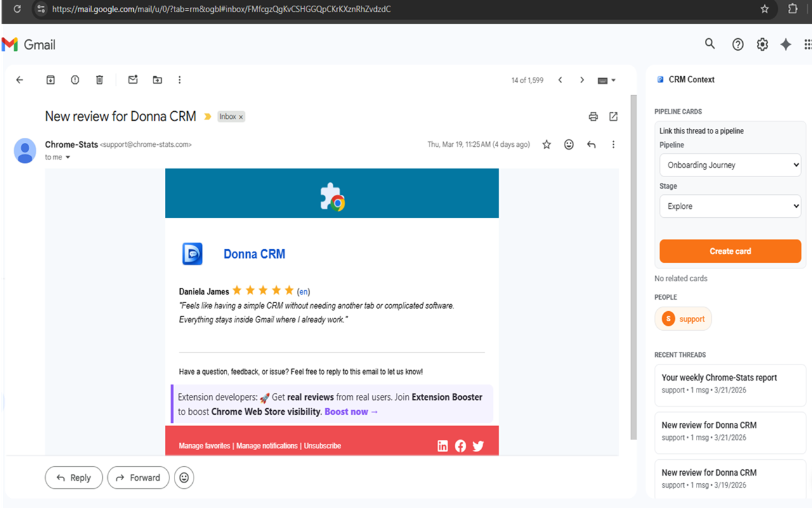The image size is (812, 508).
Task: Mark this email as unread
Action: (x=133, y=80)
